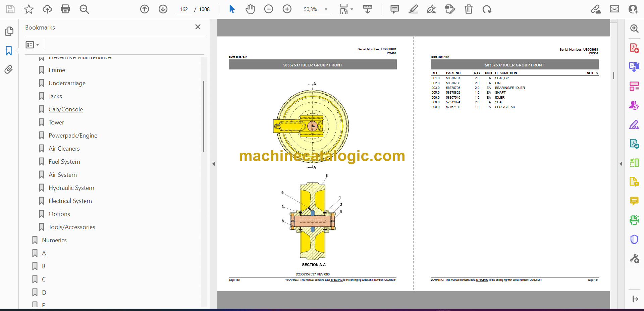This screenshot has width=644, height=311.
Task: Go to the previous page arrow
Action: coord(145,9)
